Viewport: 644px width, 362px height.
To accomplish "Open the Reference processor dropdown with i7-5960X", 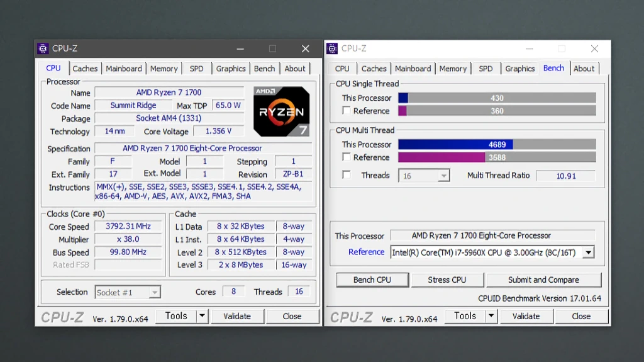I will tap(492, 252).
